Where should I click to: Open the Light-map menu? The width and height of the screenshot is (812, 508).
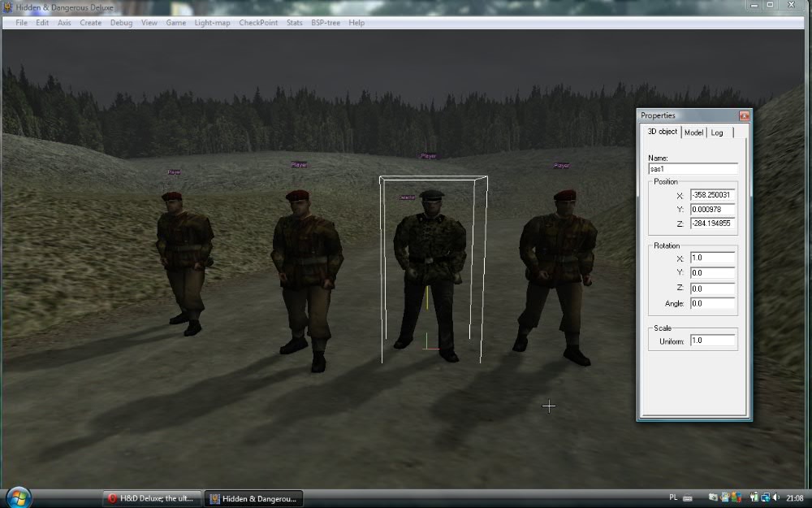212,23
